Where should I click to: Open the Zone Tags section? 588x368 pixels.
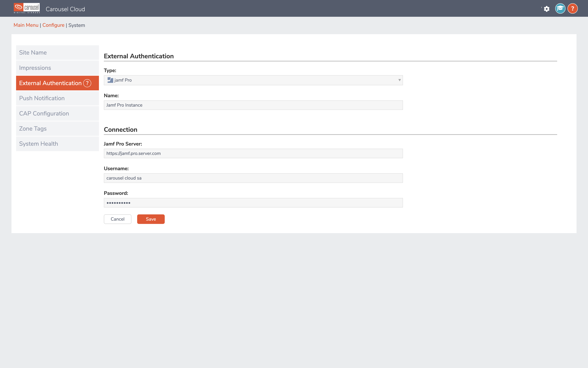pos(57,128)
